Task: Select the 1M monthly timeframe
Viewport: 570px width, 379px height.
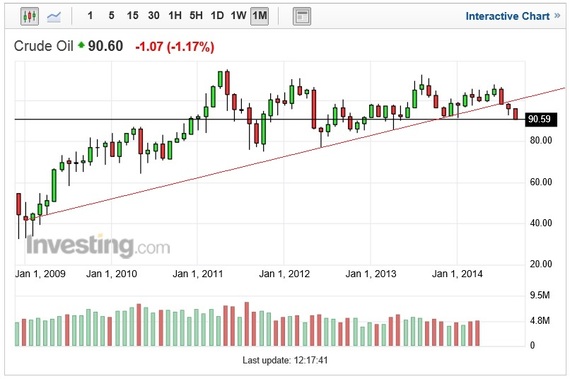Action: pyautogui.click(x=260, y=16)
